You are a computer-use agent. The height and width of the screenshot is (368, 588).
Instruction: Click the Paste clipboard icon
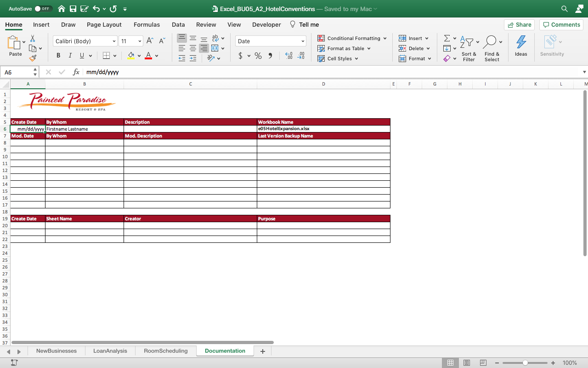13,42
